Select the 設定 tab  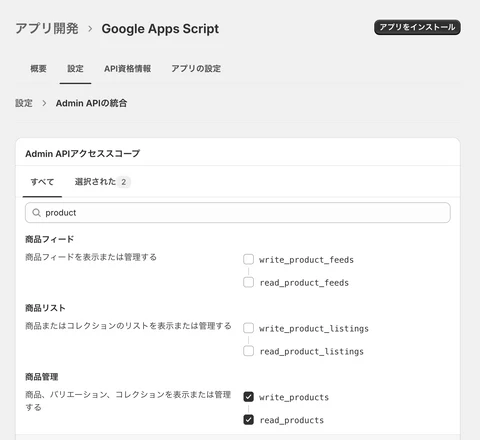(x=75, y=69)
